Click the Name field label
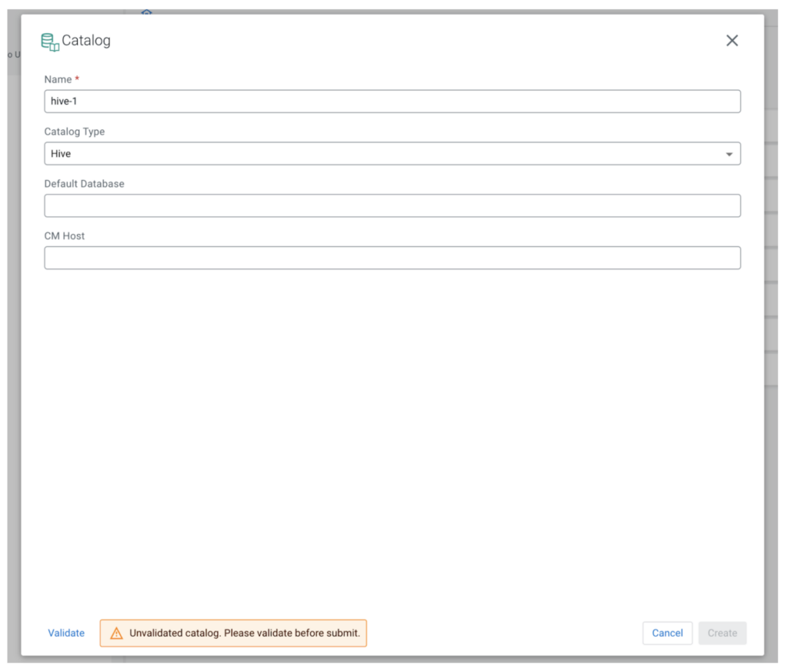 (x=58, y=79)
